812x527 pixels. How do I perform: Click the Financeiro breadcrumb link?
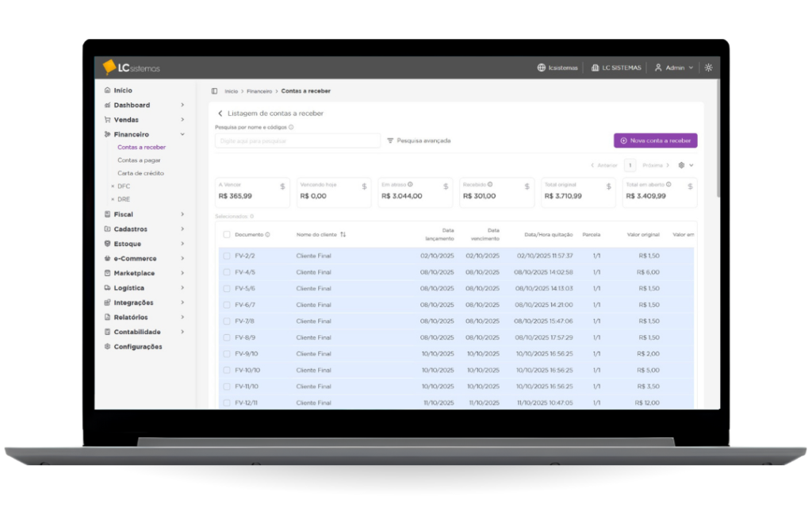[x=259, y=91]
